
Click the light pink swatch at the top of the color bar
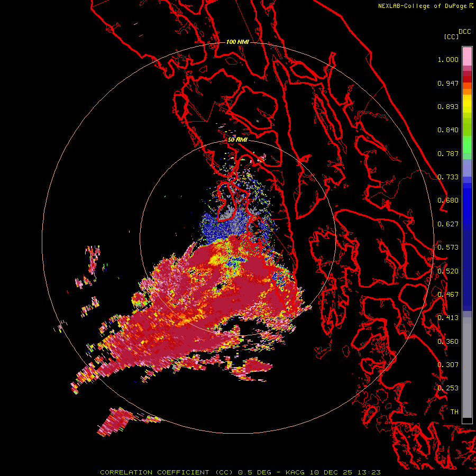[467, 56]
